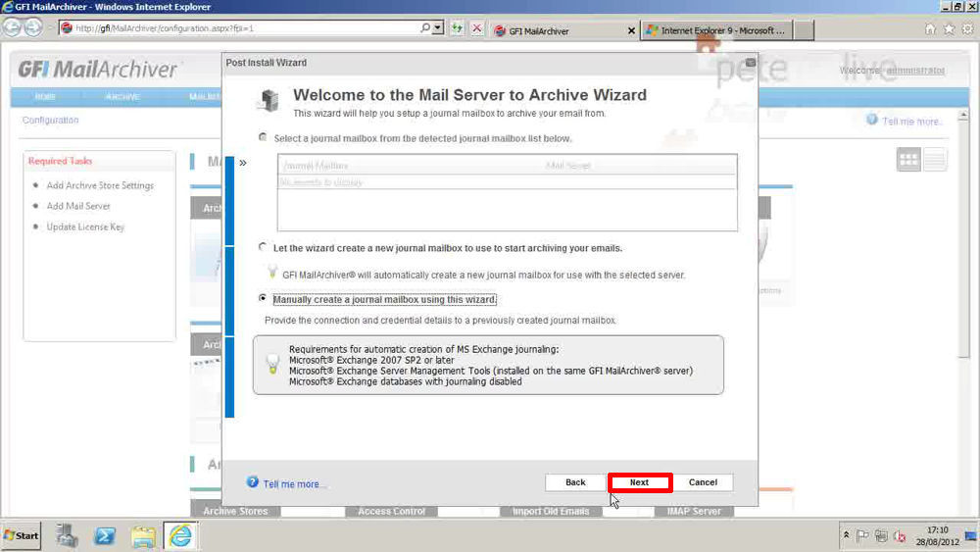Select the detected journal mailbox list option

[x=263, y=137]
